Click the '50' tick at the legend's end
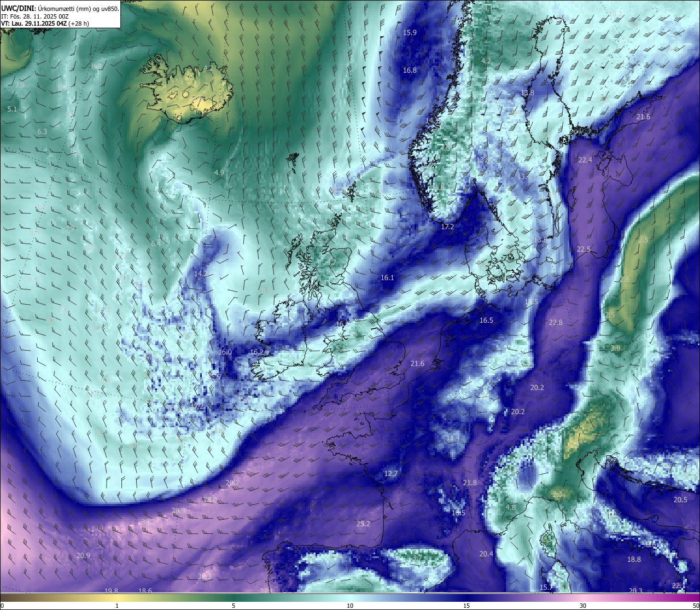This screenshot has width=700, height=610. (696, 606)
